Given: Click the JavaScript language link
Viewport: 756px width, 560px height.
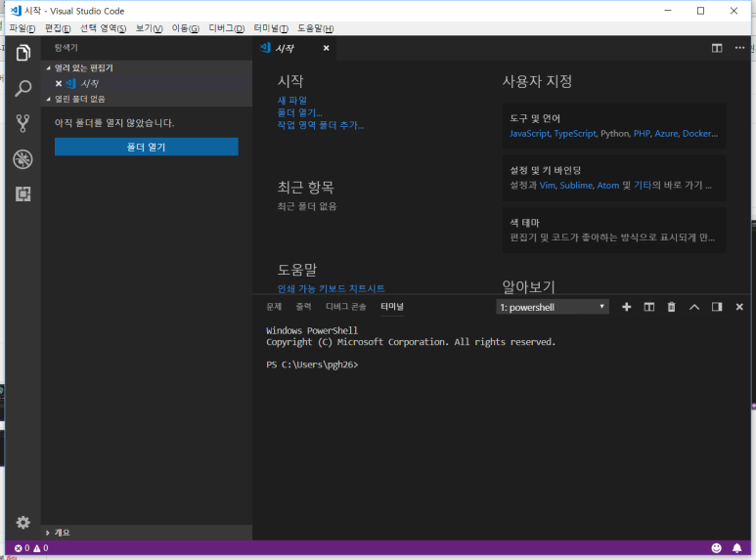Looking at the screenshot, I should point(529,134).
